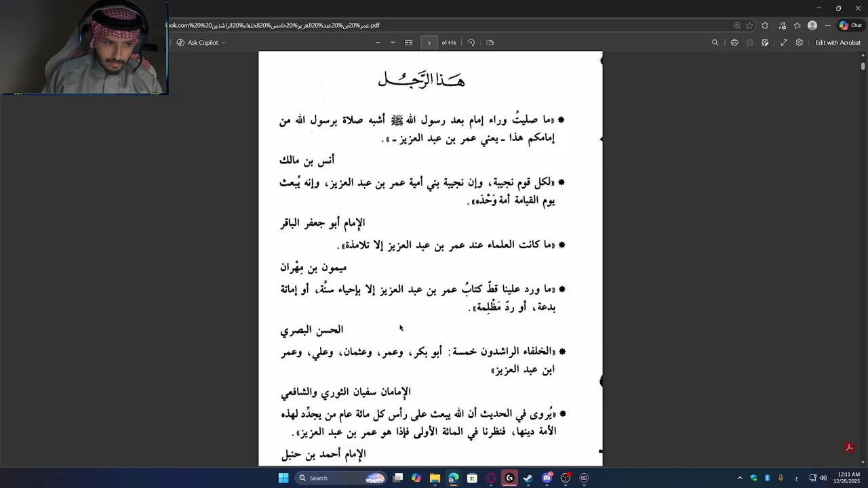The image size is (868, 488).
Task: Zoom out the PDF with minus button
Action: point(378,43)
